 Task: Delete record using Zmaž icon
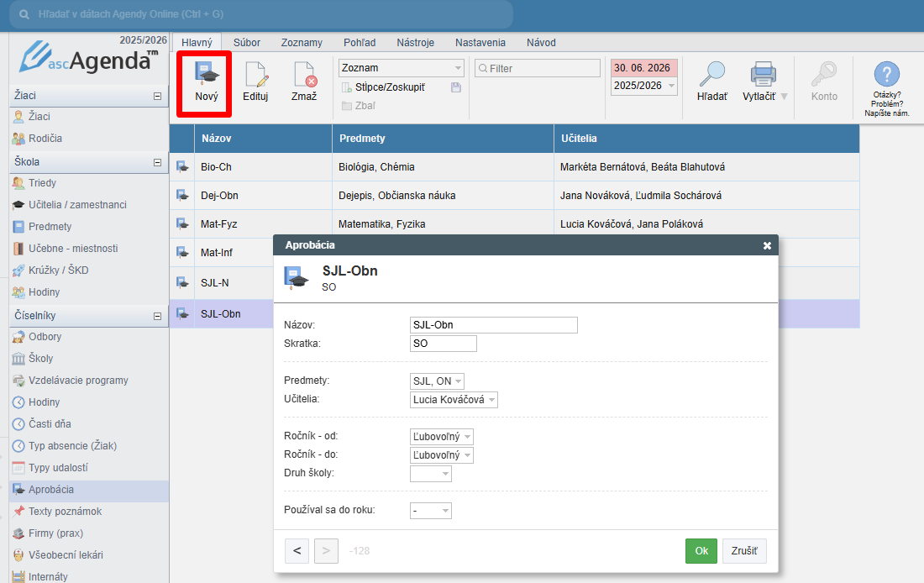point(304,82)
